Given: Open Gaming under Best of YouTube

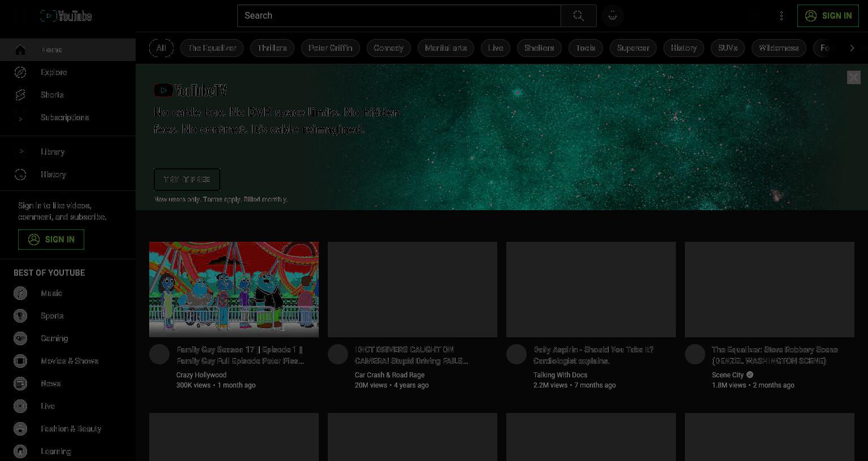Looking at the screenshot, I should pos(68,338).
